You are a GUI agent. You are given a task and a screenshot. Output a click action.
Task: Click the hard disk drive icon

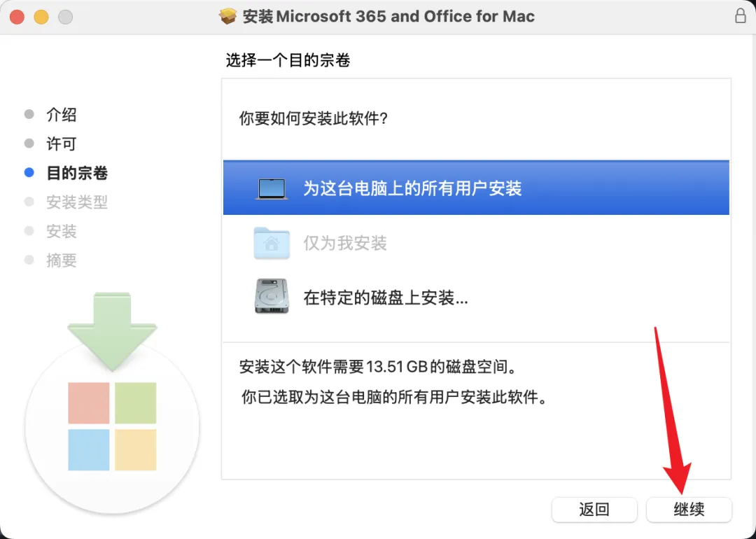click(272, 297)
